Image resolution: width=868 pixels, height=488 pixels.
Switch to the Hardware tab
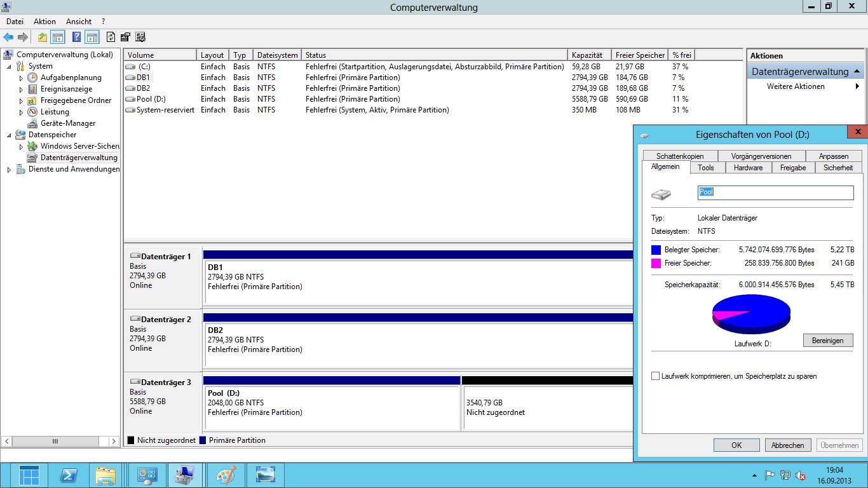point(748,168)
